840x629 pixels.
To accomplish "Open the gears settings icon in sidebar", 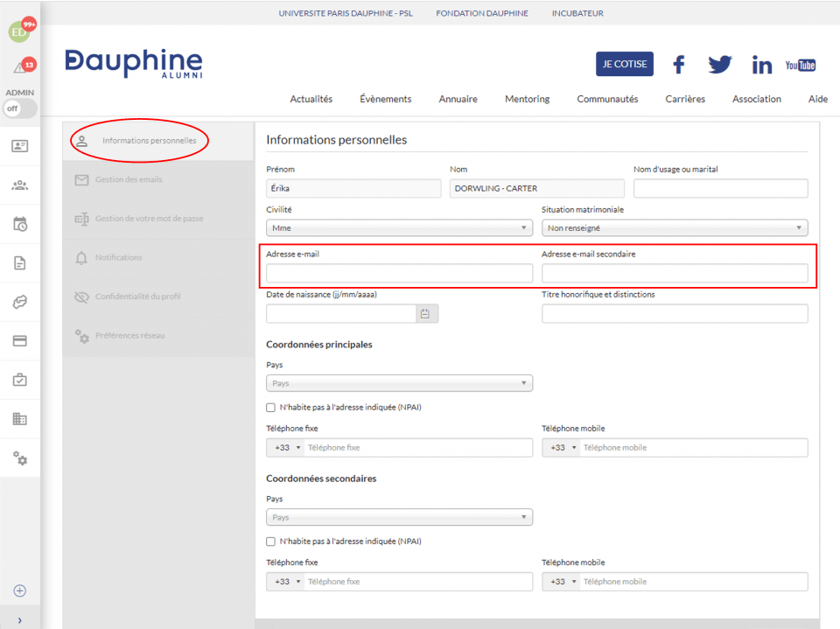I will [19, 458].
